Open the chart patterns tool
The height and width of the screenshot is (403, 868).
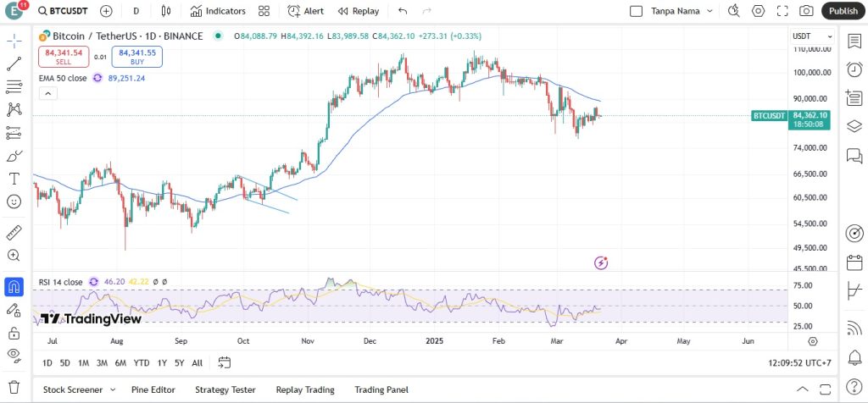tap(14, 109)
